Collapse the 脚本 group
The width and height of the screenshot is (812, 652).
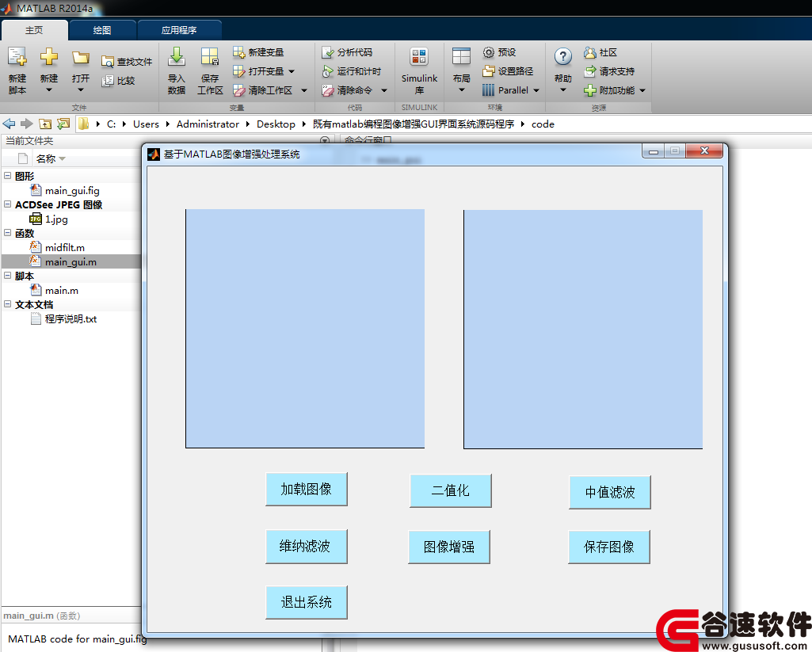[7, 276]
